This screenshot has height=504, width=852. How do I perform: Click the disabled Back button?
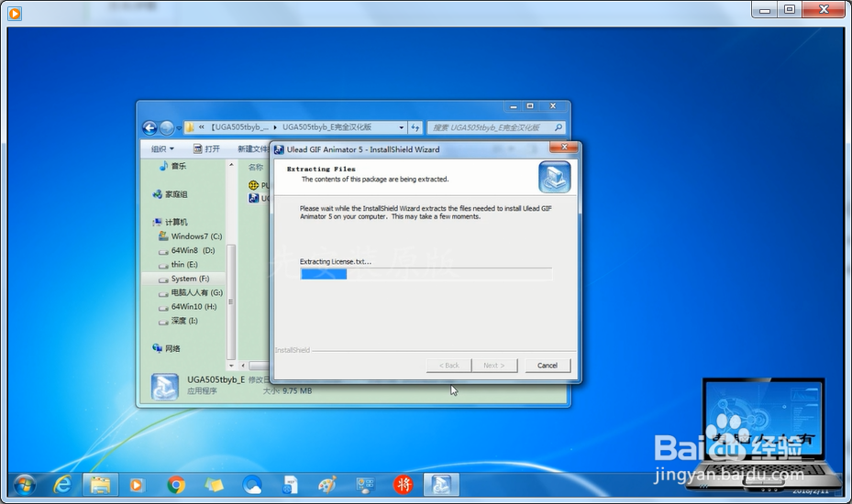point(448,366)
